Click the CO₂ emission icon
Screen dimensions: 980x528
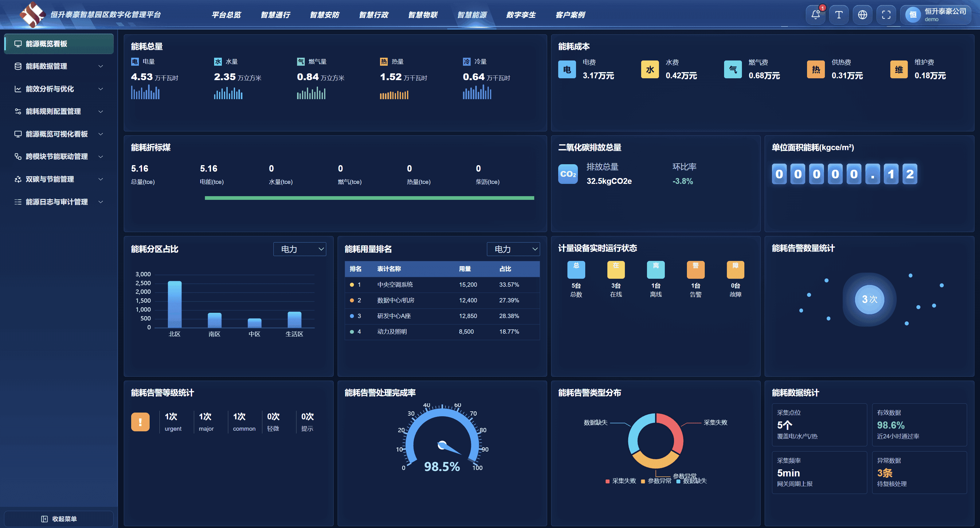click(568, 174)
